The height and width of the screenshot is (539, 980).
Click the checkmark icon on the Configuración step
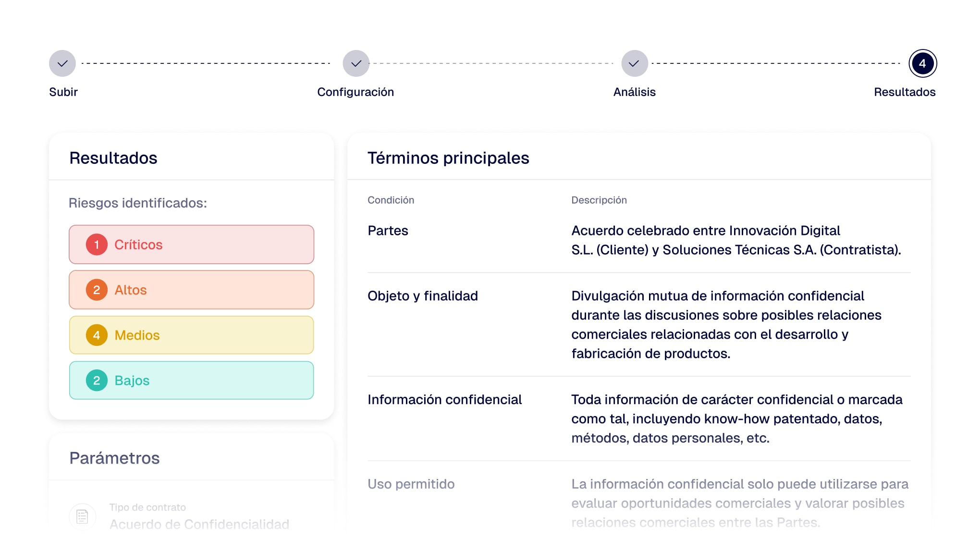tap(355, 62)
